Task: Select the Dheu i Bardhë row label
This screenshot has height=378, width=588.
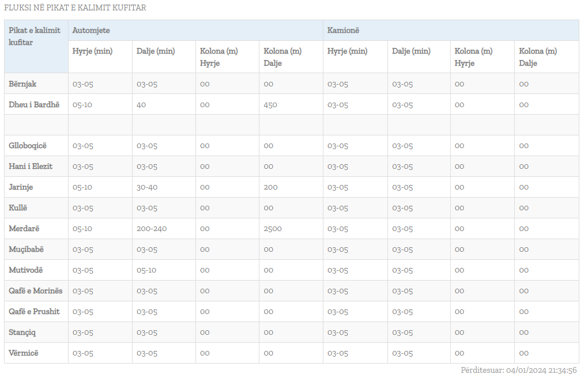Action: point(34,104)
